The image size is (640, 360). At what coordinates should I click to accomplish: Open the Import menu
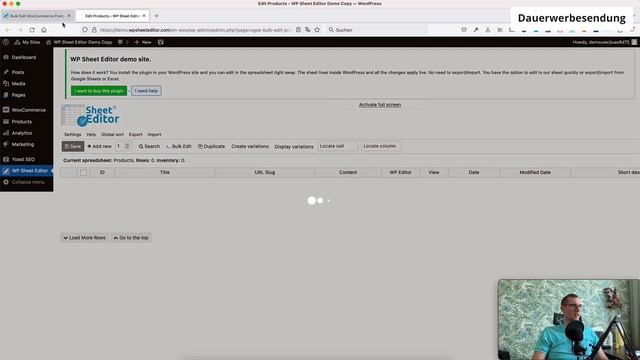coord(154,134)
